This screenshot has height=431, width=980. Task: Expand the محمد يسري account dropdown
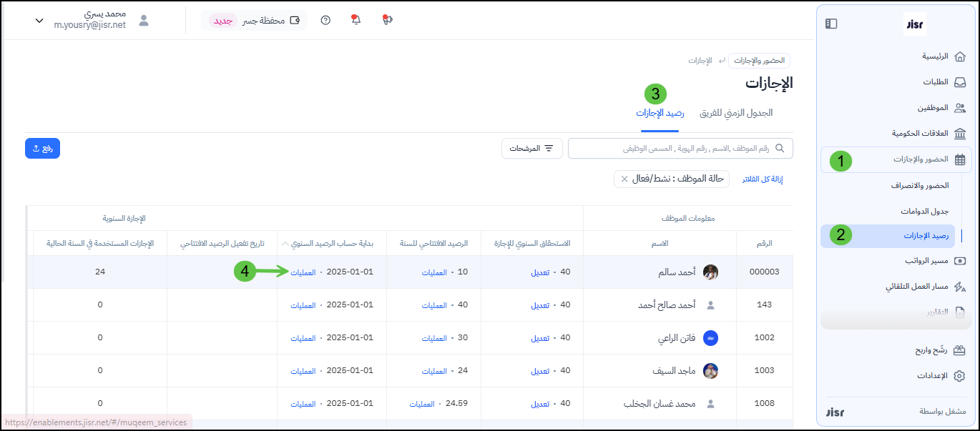[39, 21]
